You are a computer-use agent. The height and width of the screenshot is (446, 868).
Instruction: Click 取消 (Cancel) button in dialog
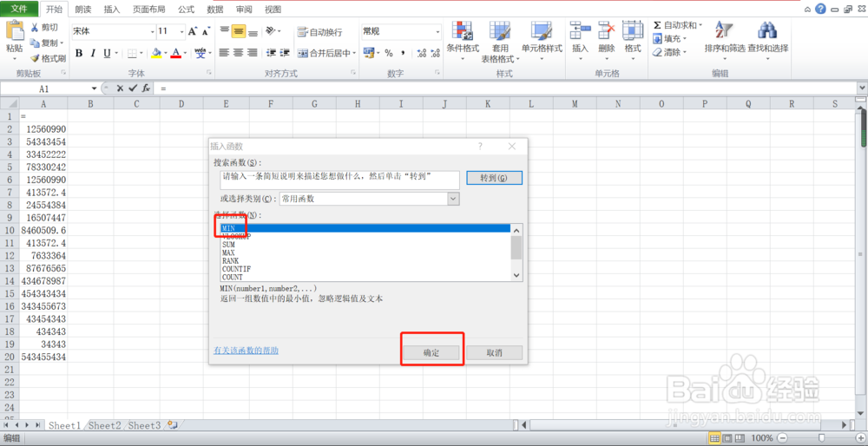pyautogui.click(x=495, y=353)
